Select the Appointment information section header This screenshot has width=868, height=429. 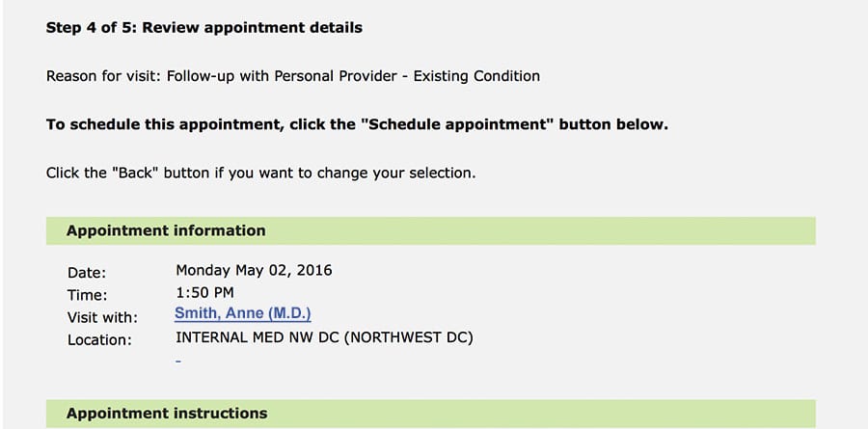pos(431,230)
